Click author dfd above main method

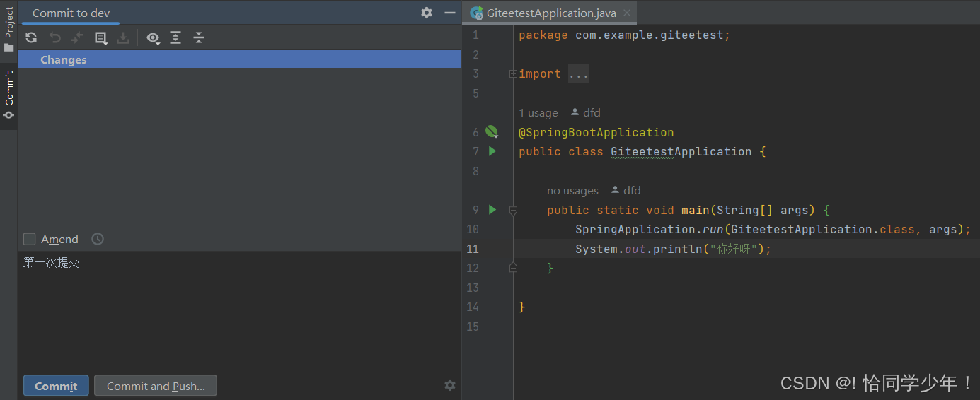(x=626, y=190)
